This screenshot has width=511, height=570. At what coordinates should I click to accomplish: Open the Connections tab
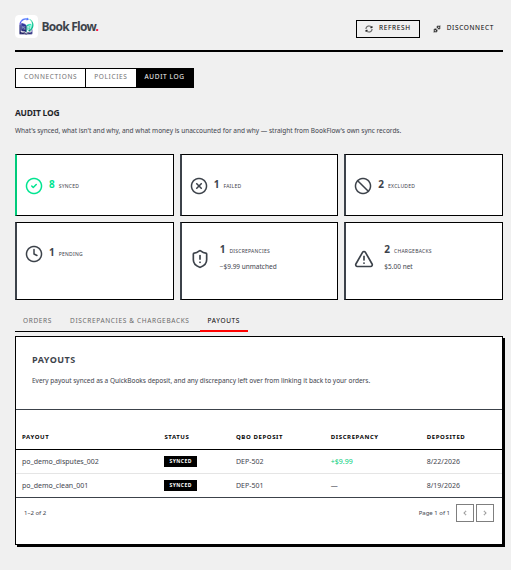[51, 77]
